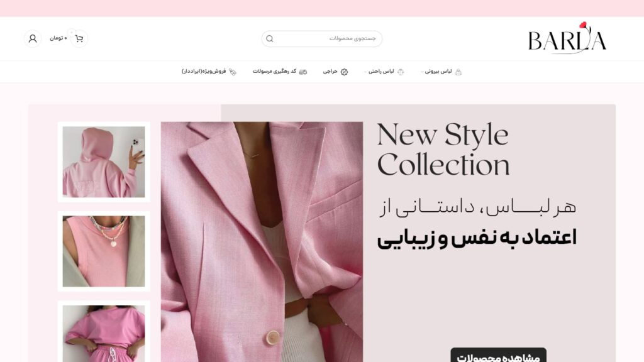This screenshot has width=644, height=362.
Task: Click the مشاهده محصولات button
Action: [x=498, y=356]
